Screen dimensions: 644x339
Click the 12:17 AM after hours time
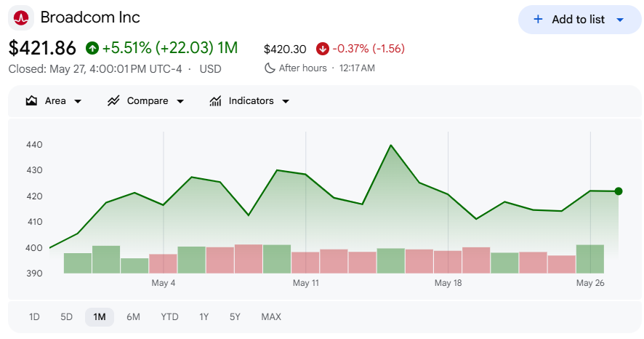click(x=357, y=68)
